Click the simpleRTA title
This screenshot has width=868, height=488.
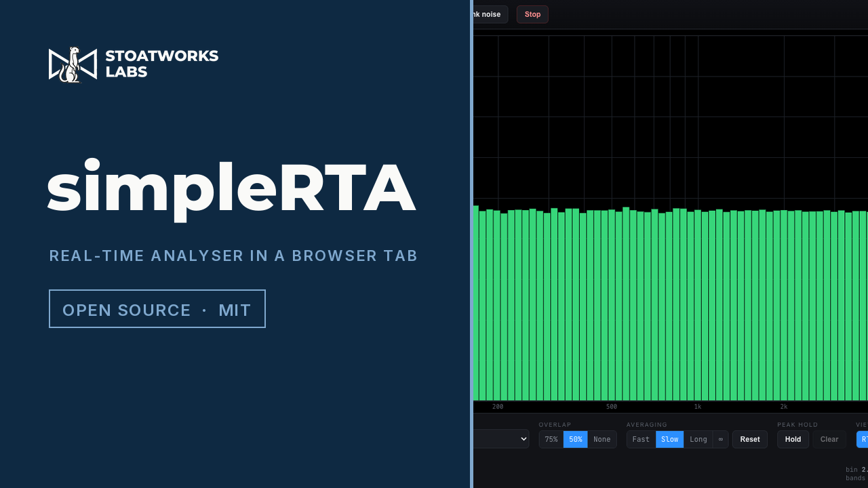tap(231, 190)
